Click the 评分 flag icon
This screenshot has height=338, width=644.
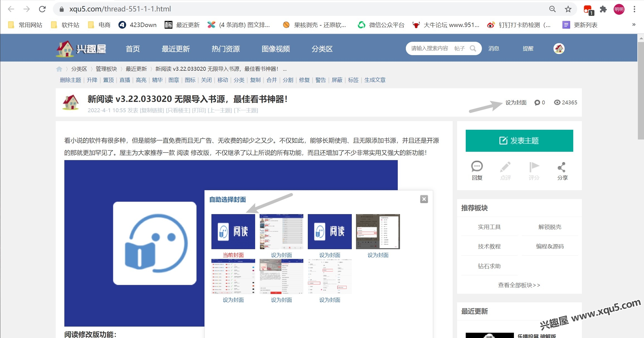(534, 167)
